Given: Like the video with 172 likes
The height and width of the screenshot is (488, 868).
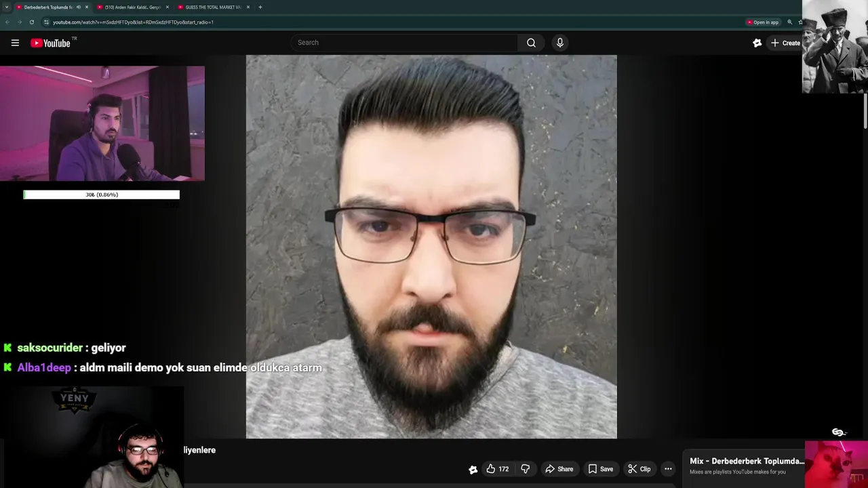Looking at the screenshot, I should coord(497,469).
